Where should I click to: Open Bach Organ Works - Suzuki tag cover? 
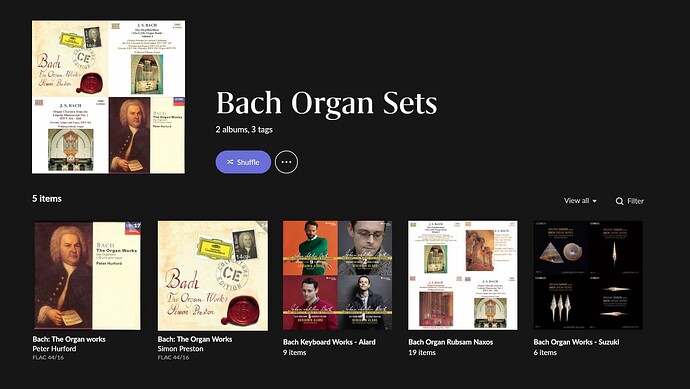point(588,275)
